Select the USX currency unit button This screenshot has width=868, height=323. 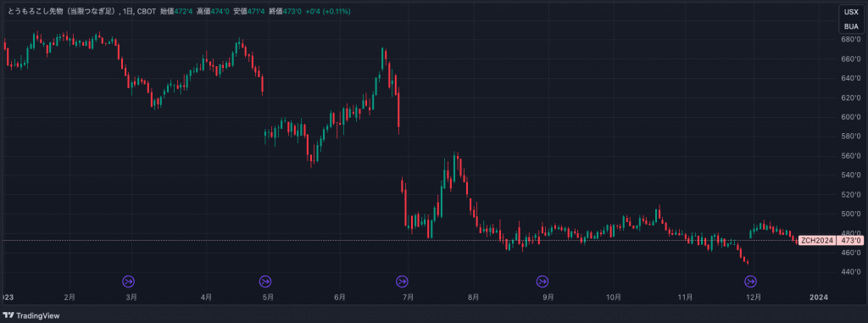pyautogui.click(x=851, y=12)
